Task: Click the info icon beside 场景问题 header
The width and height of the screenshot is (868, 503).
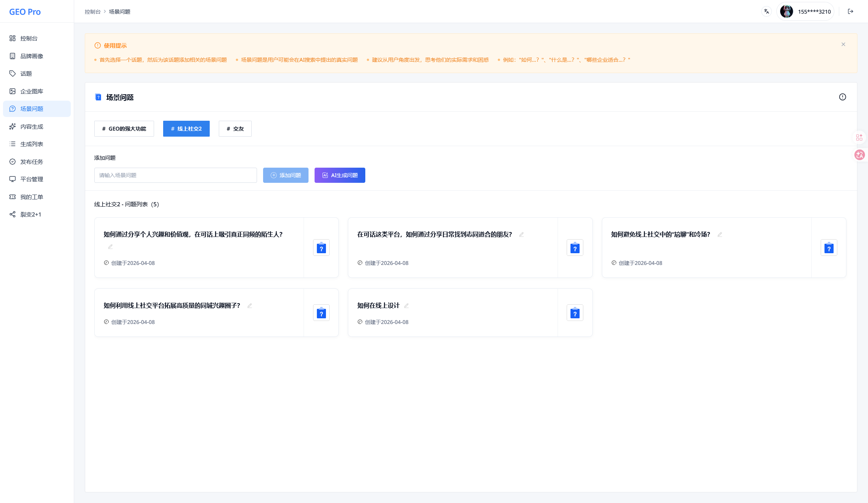Action: click(x=843, y=97)
